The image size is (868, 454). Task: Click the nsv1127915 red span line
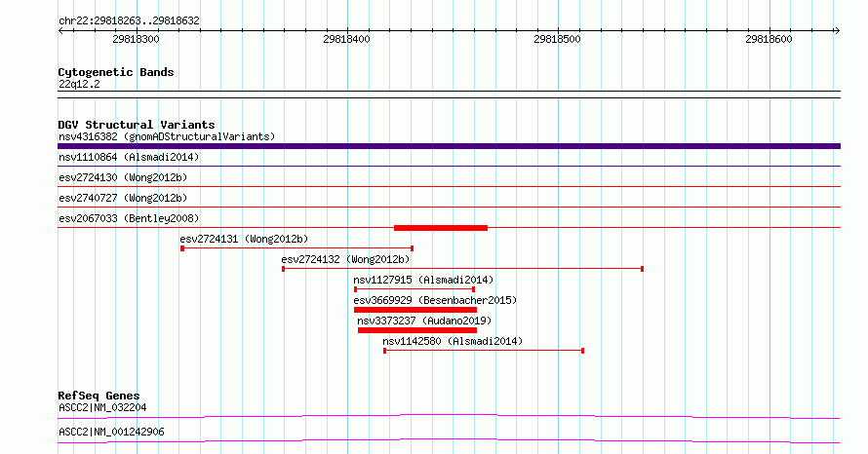[414, 289]
